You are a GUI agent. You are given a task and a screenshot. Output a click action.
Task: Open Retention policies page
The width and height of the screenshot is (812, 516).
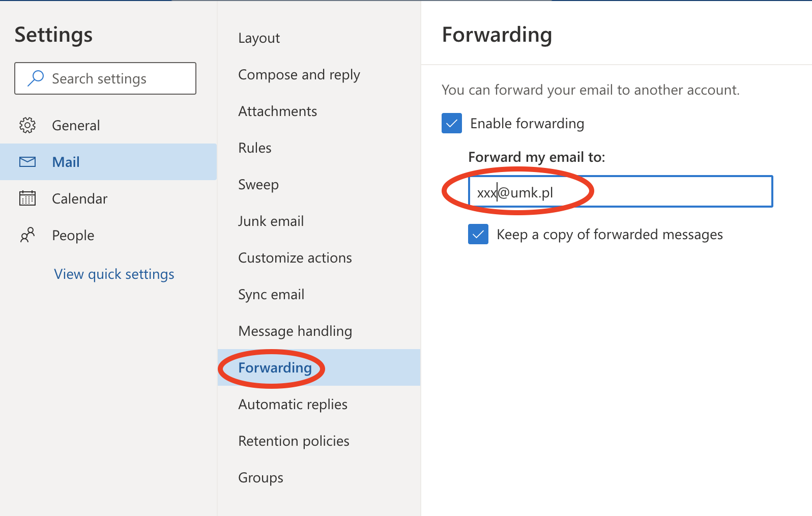tap(294, 441)
